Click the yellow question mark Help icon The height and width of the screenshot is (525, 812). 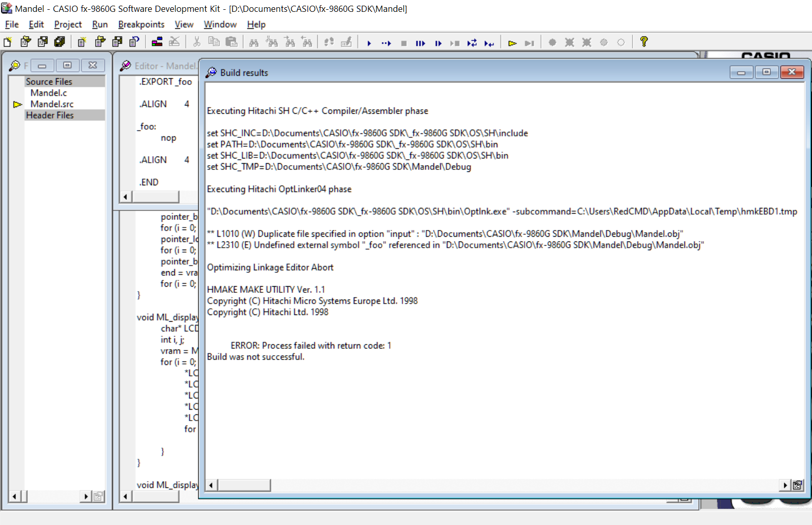point(644,42)
